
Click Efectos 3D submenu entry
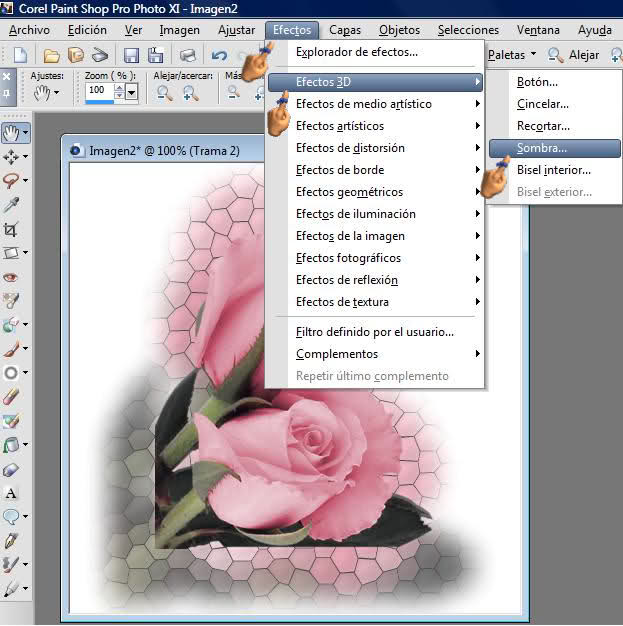click(x=375, y=82)
